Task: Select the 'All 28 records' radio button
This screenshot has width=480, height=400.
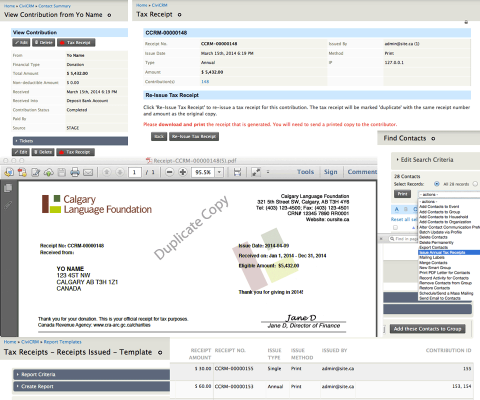Action: [x=436, y=184]
